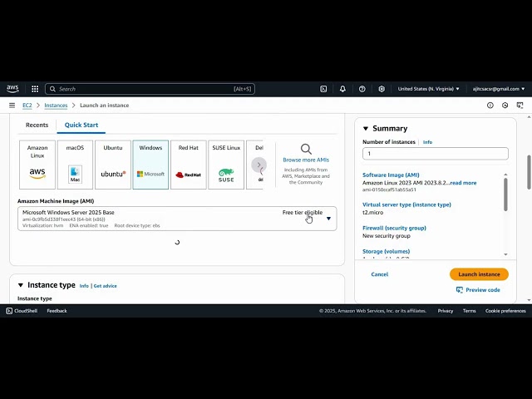532x399 pixels.
Task: Open the Terms footer link
Action: [x=469, y=311]
